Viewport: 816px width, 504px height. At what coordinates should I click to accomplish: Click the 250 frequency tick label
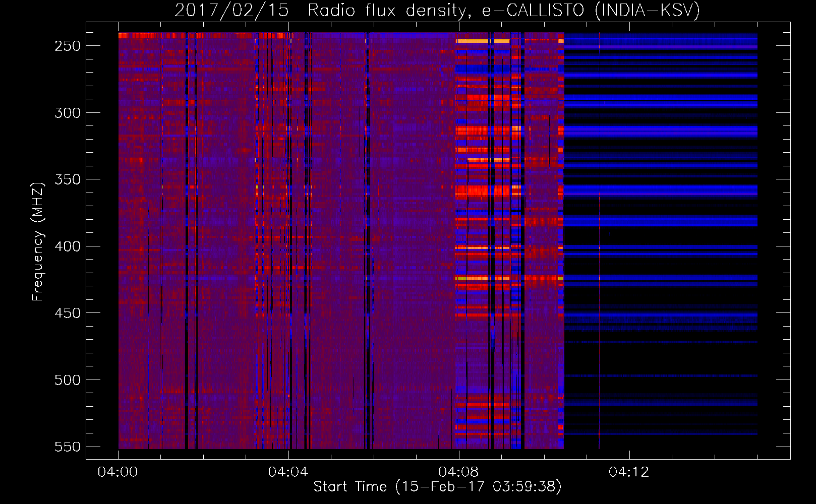(68, 46)
